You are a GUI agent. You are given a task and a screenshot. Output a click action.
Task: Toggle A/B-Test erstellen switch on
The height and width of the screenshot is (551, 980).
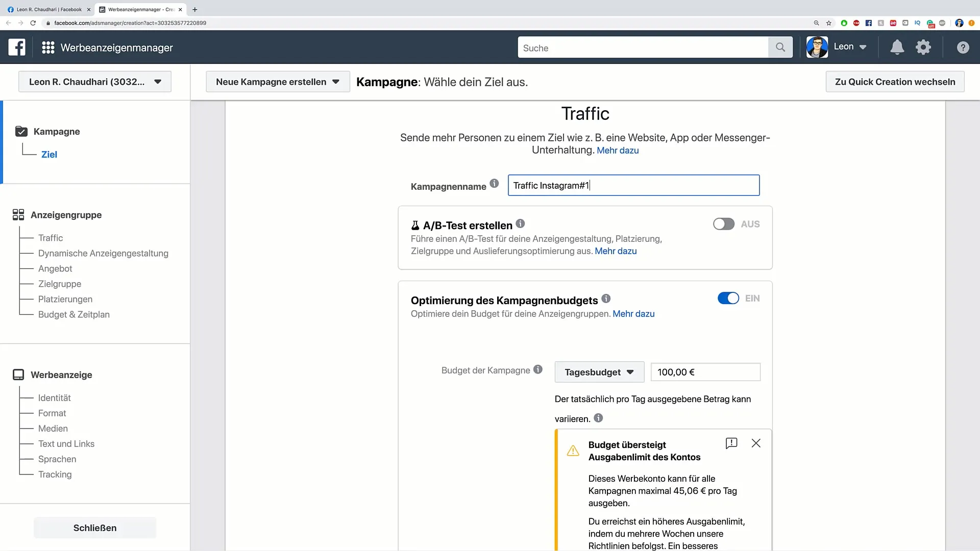(724, 224)
